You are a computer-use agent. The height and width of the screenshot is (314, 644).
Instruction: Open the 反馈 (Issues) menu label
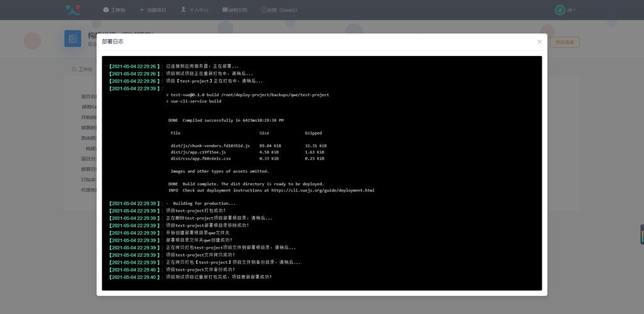coord(282,10)
